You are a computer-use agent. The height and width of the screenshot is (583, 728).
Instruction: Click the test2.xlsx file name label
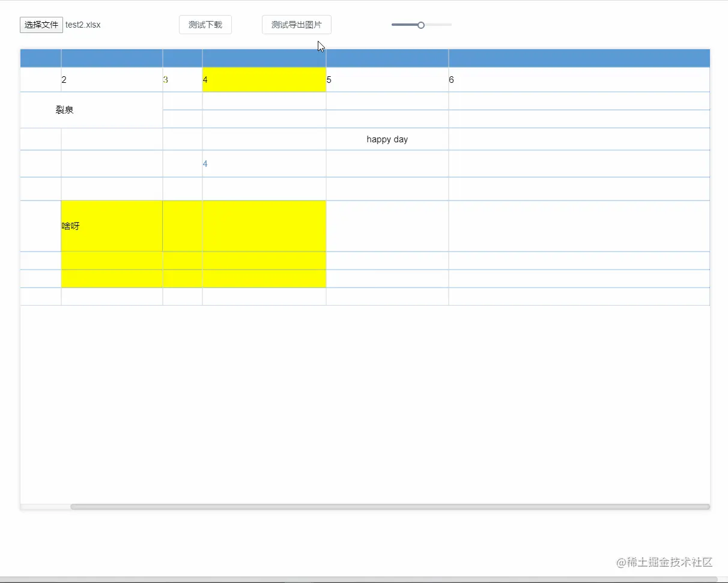83,25
